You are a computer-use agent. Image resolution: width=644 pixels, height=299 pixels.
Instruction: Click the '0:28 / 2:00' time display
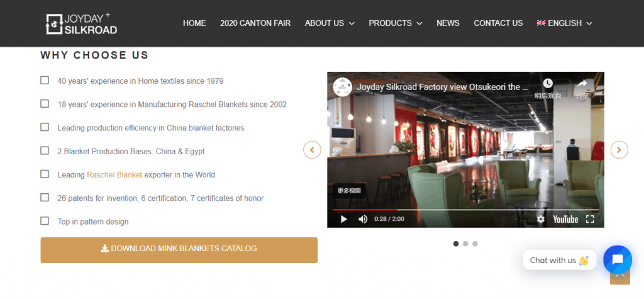coord(389,219)
